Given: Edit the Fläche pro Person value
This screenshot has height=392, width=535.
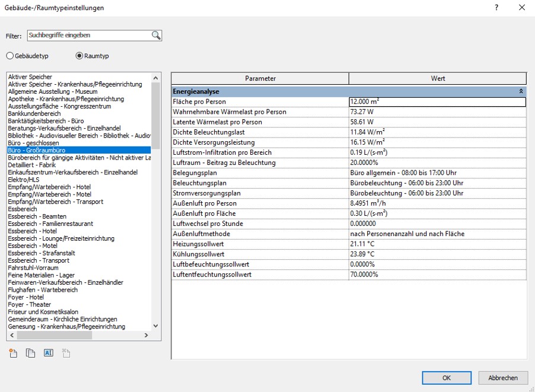Looking at the screenshot, I should pyautogui.click(x=437, y=102).
